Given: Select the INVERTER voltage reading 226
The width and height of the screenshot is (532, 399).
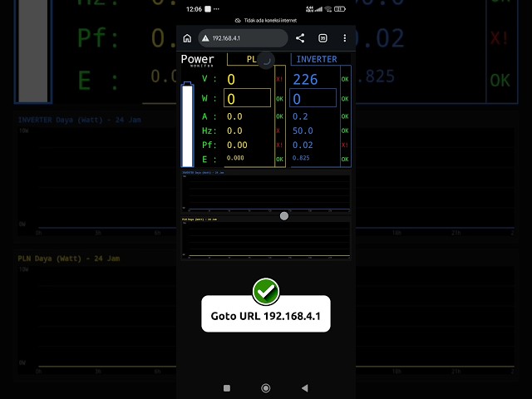Looking at the screenshot, I should [305, 80].
